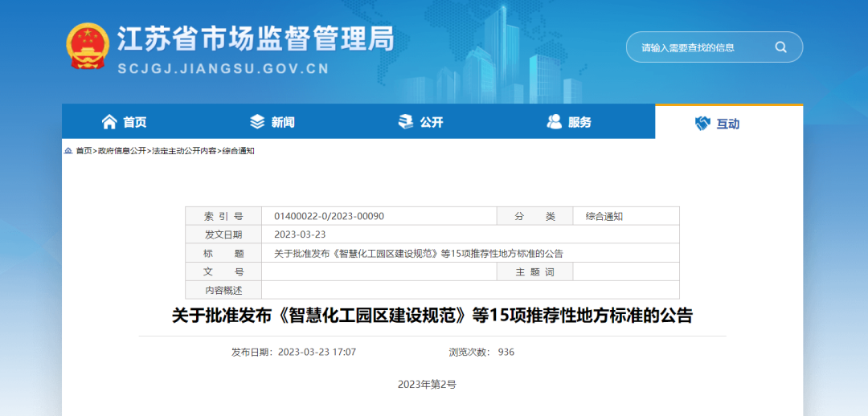Click the document icon beside 公开

(x=406, y=122)
